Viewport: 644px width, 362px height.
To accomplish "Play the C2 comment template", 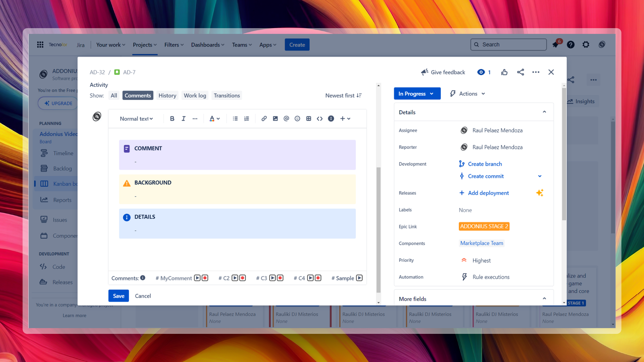I will pos(235,278).
